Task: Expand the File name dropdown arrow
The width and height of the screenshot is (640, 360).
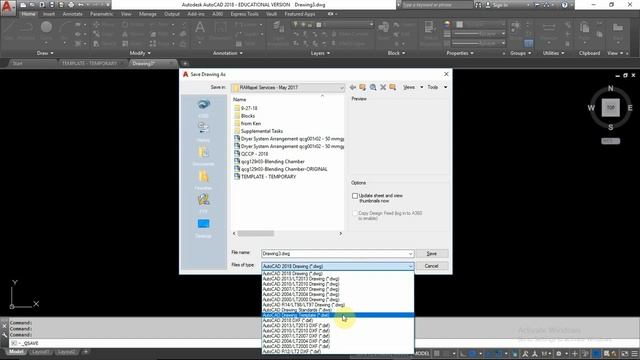Action: click(x=410, y=253)
